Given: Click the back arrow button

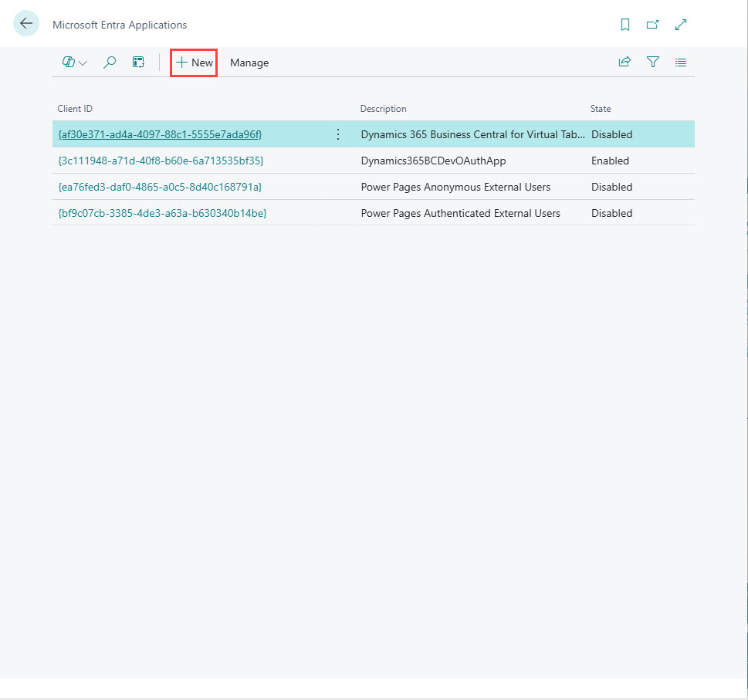Looking at the screenshot, I should [26, 24].
